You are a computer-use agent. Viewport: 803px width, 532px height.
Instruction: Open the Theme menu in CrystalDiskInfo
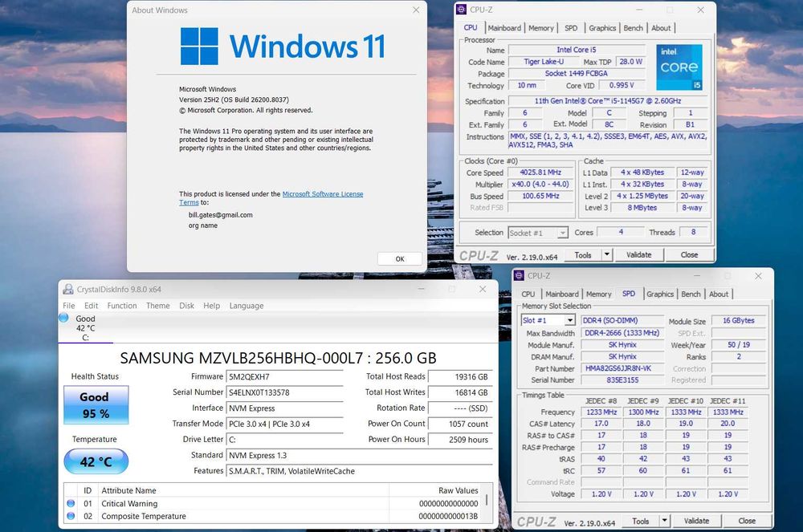[x=157, y=306]
